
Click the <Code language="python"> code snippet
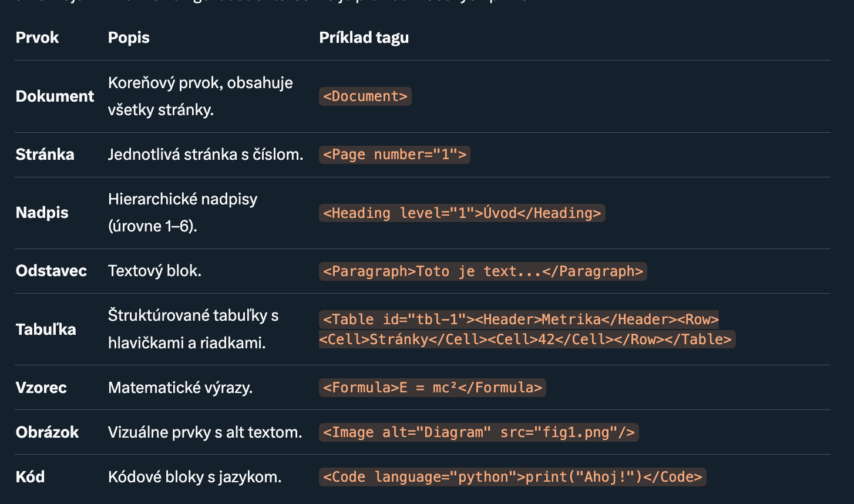click(x=512, y=477)
